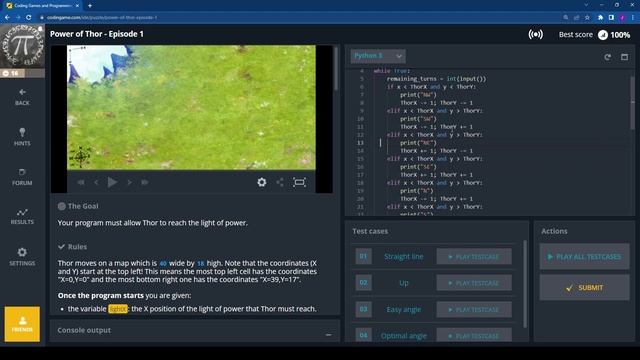The image size is (640, 360).
Task: Reset the code with refresh icon
Action: point(607,57)
